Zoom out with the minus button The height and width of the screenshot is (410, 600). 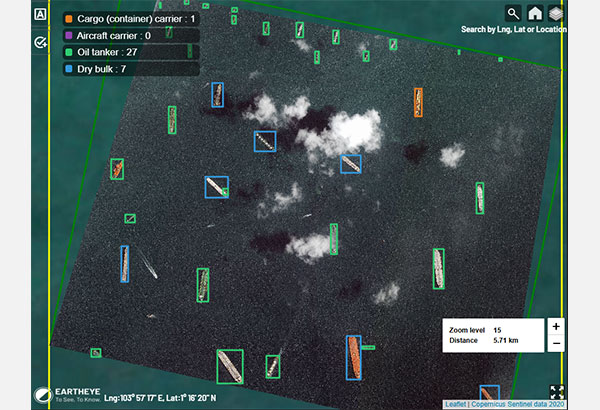[x=556, y=344]
